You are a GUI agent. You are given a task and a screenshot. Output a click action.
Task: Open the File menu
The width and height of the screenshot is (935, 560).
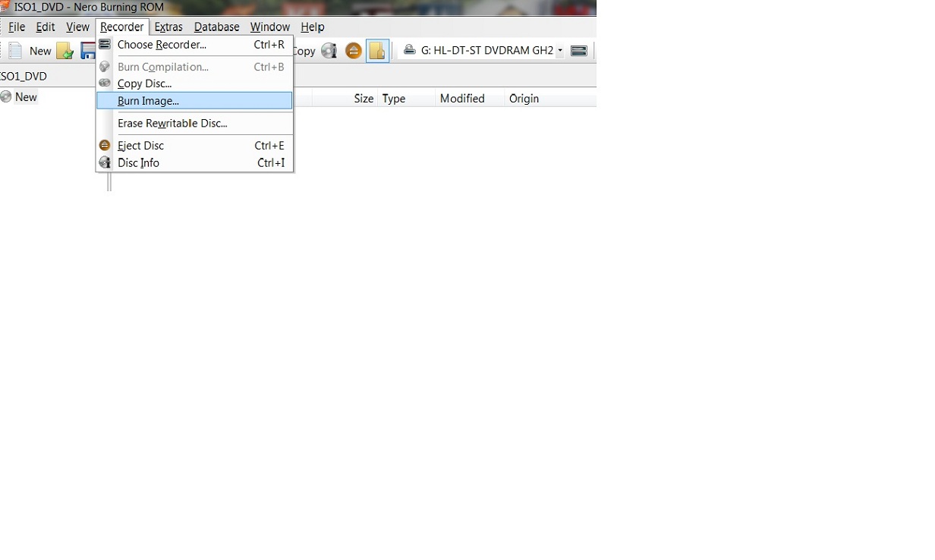(17, 27)
